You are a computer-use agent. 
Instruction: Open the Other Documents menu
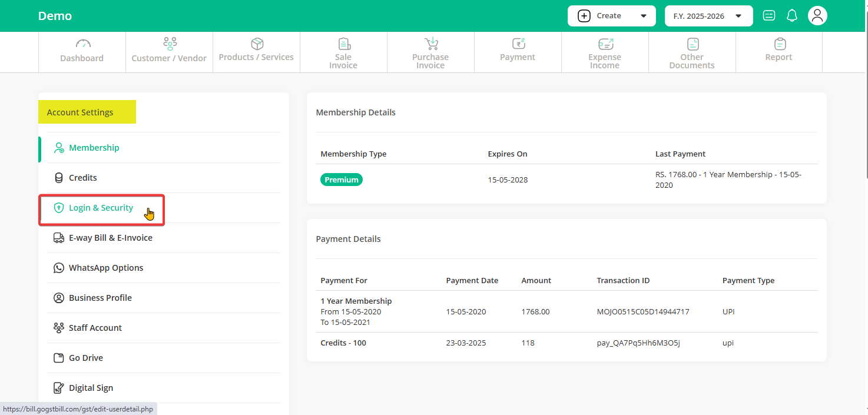coord(692,53)
